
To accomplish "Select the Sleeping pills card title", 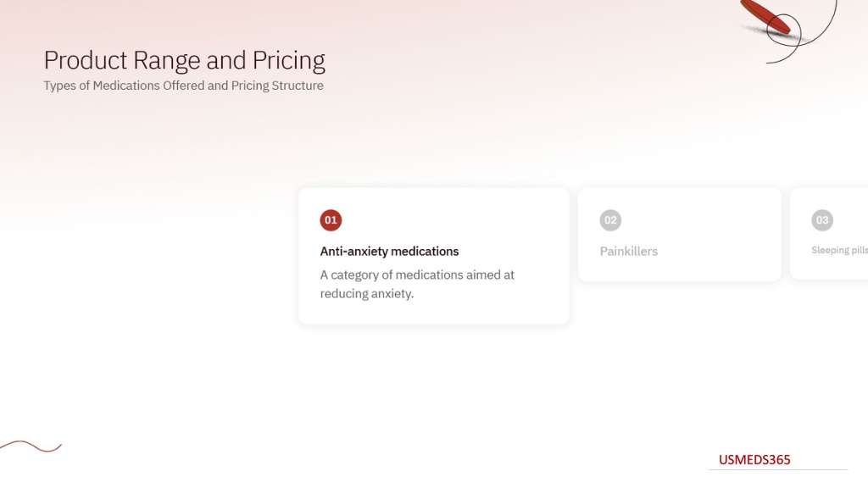I will (x=840, y=250).
